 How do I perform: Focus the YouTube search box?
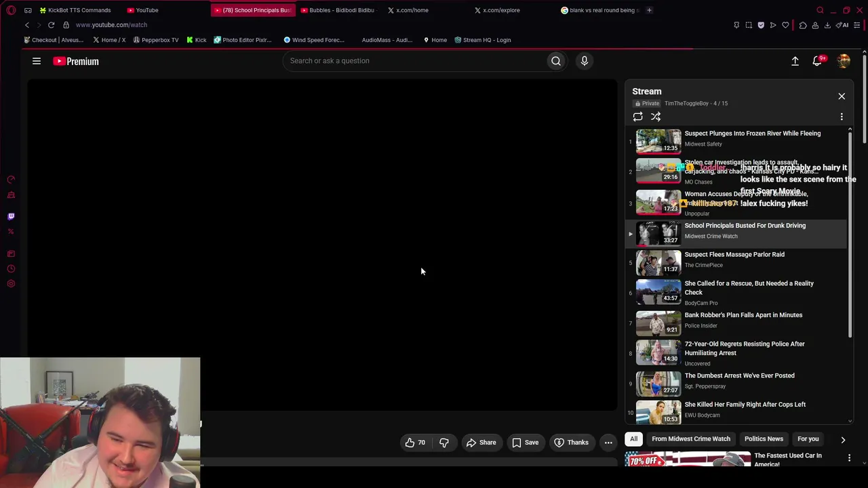point(415,61)
